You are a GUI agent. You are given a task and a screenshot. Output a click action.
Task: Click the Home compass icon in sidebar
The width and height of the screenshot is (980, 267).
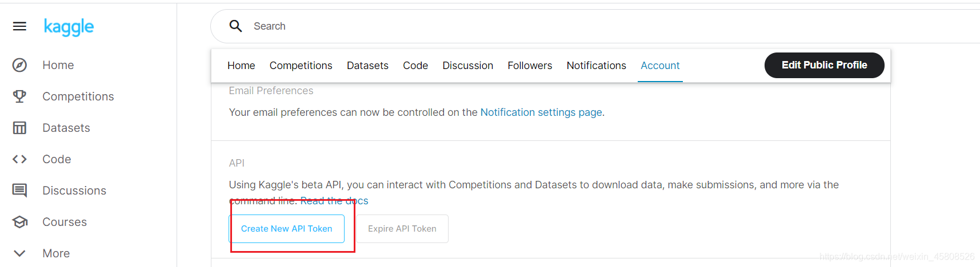19,65
